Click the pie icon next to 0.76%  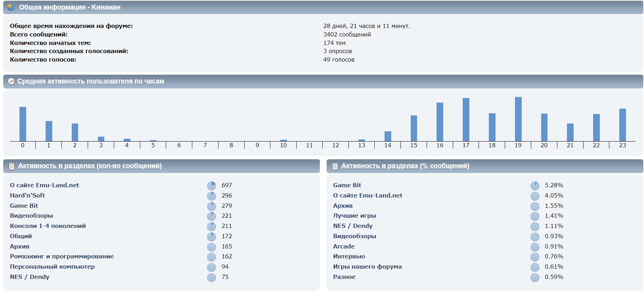click(x=535, y=257)
